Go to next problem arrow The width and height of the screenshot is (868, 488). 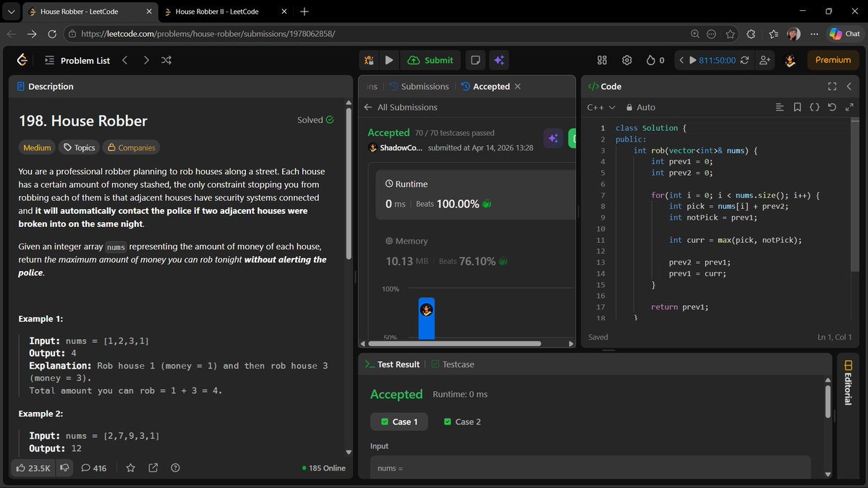tap(146, 60)
